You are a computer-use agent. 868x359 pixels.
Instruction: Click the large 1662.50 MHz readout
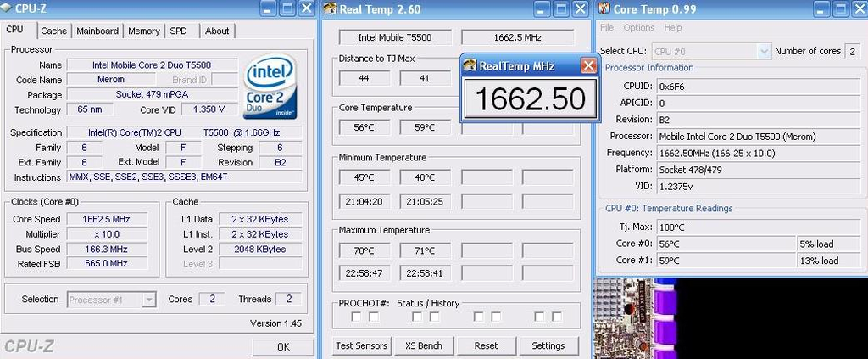tap(531, 98)
